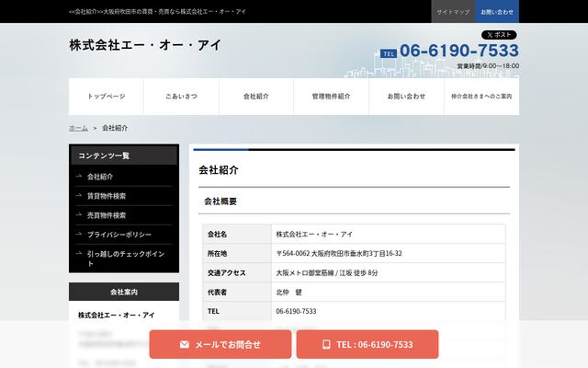The height and width of the screenshot is (368, 588).
Task: Click 営業時間/9:00~18:00 text
Action: pyautogui.click(x=488, y=66)
